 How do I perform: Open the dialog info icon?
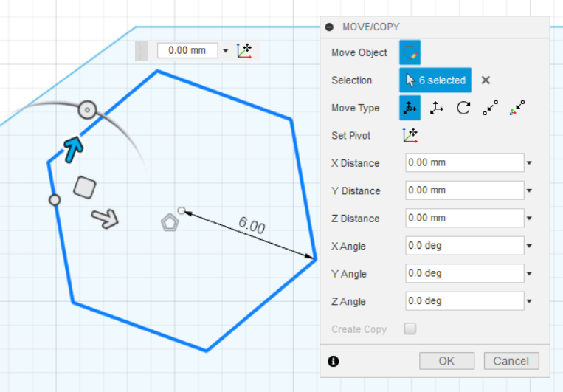click(x=334, y=361)
